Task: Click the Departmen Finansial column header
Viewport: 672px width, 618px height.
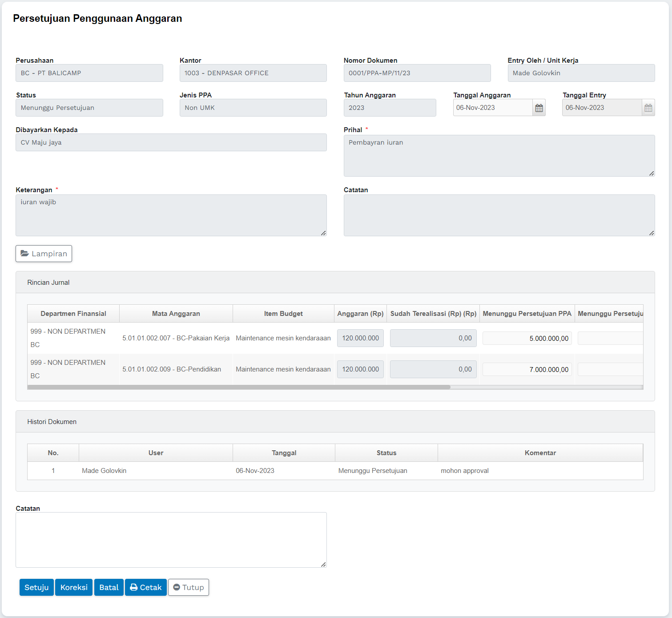Action: pos(73,314)
